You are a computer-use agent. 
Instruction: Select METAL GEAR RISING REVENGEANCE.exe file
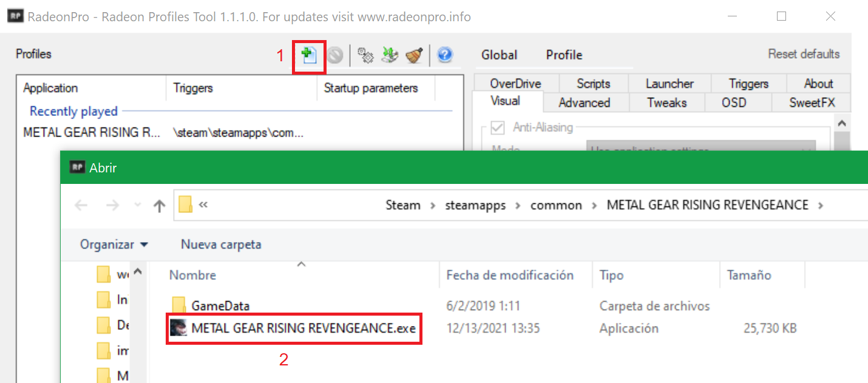pyautogui.click(x=294, y=328)
